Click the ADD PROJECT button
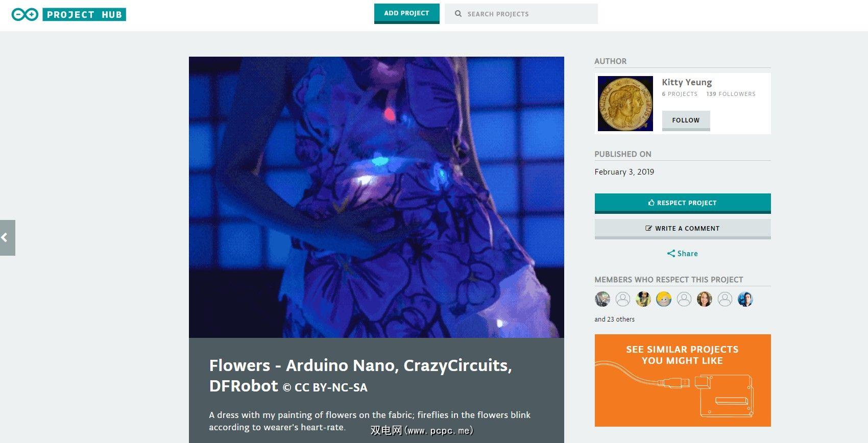Image resolution: width=868 pixels, height=443 pixels. coord(406,14)
